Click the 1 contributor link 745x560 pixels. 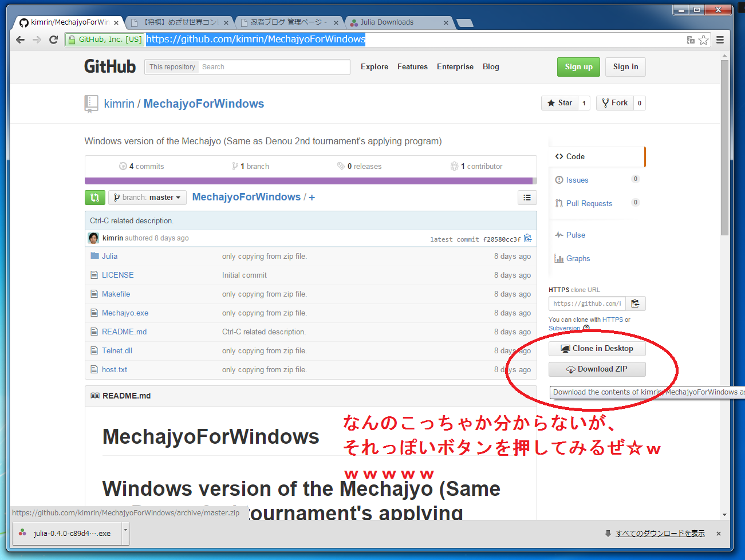[x=476, y=166]
